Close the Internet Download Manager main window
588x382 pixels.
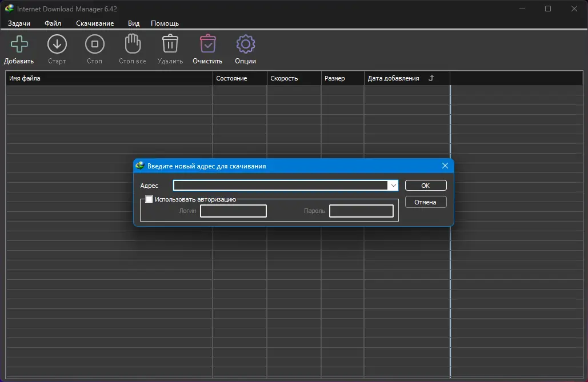pos(574,9)
